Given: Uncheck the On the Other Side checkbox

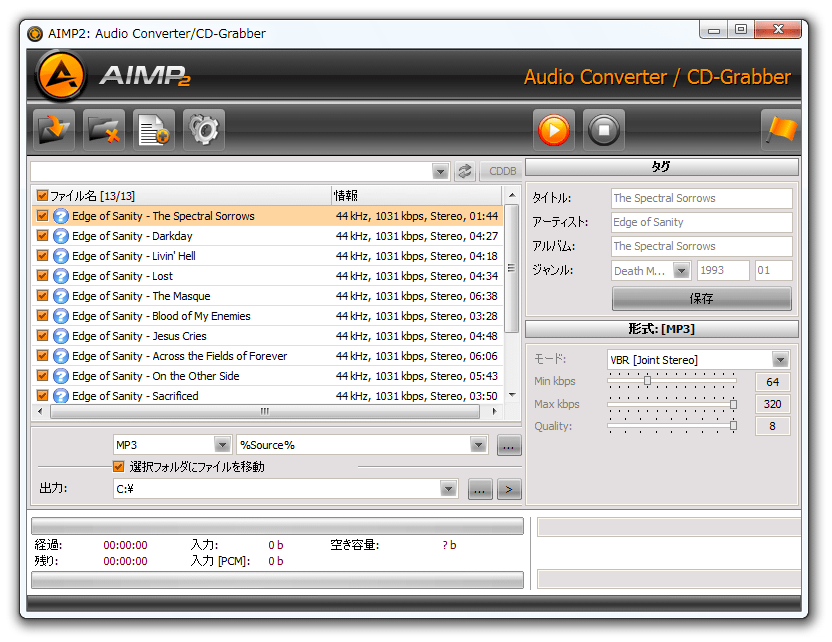Looking at the screenshot, I should click(x=42, y=376).
